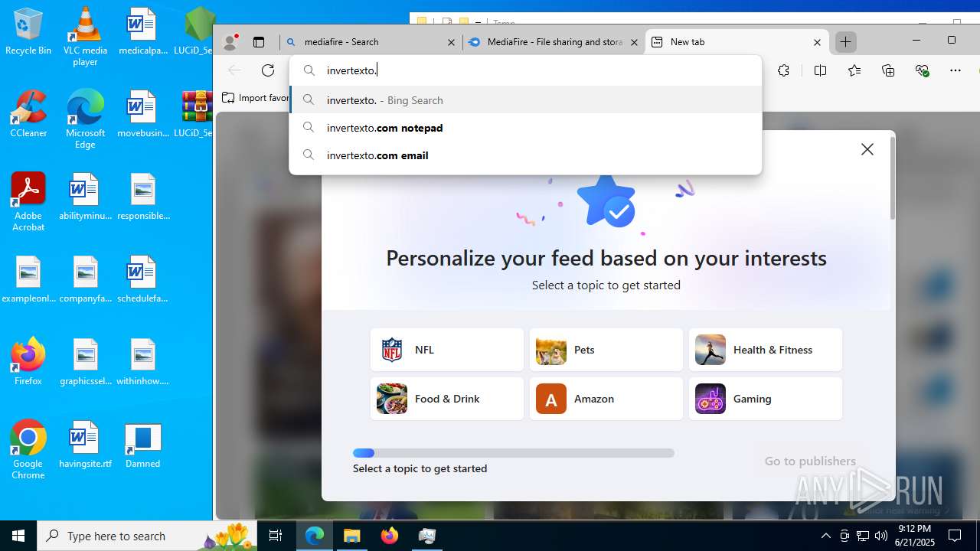Click the dialog vertical scrollbar

coord(891,180)
